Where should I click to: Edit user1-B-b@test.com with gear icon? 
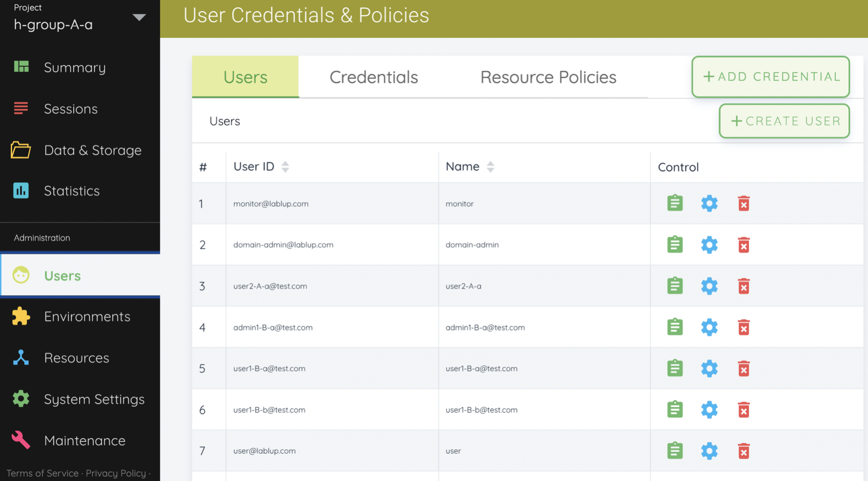[709, 409]
